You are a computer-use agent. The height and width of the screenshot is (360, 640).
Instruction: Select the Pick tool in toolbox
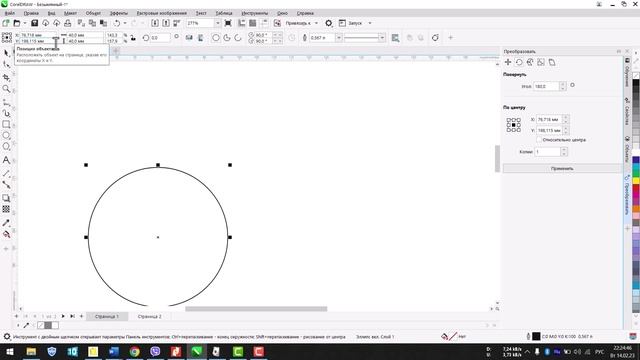pos(6,53)
